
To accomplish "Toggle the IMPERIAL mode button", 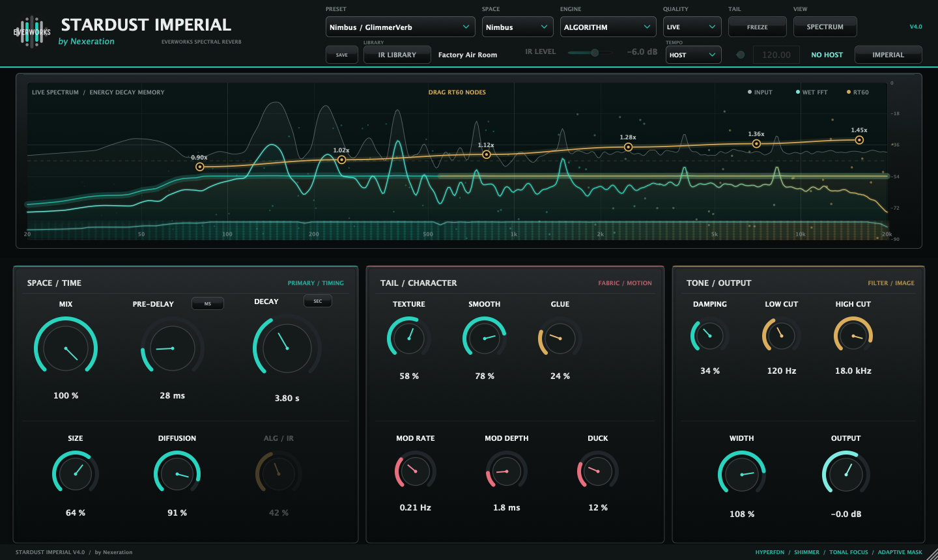I will [x=888, y=55].
